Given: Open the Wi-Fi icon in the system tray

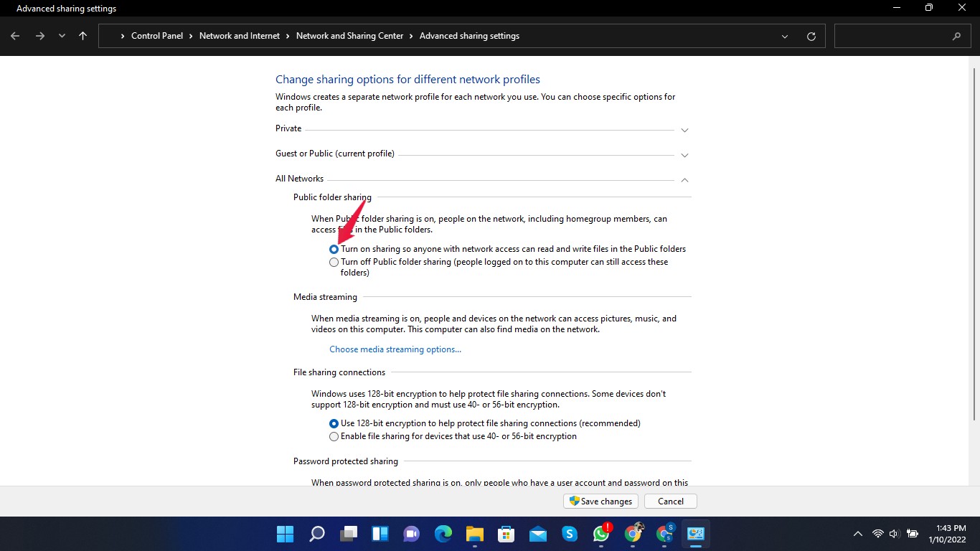Looking at the screenshot, I should [x=877, y=534].
